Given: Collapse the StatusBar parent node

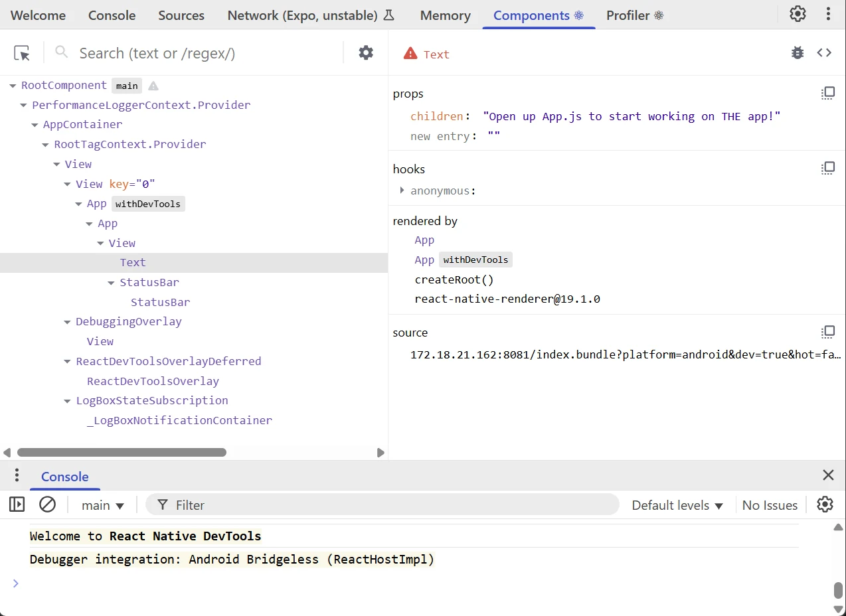Looking at the screenshot, I should pos(111,283).
